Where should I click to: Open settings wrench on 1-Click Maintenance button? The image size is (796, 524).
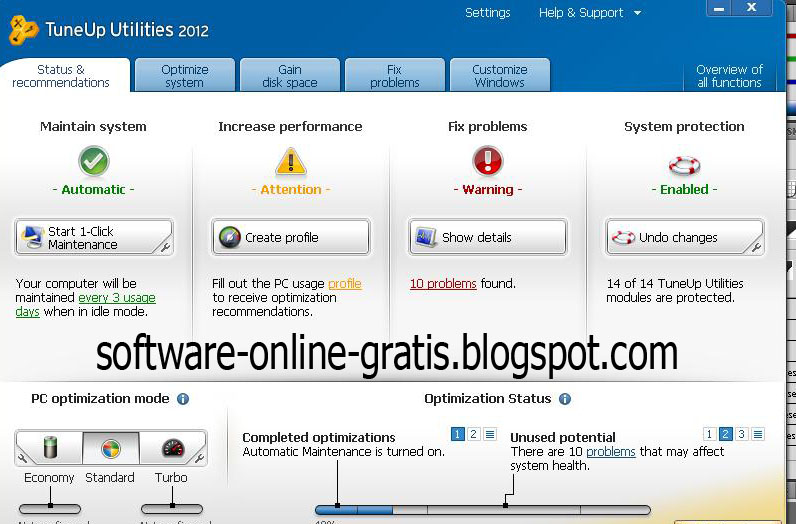[165, 248]
